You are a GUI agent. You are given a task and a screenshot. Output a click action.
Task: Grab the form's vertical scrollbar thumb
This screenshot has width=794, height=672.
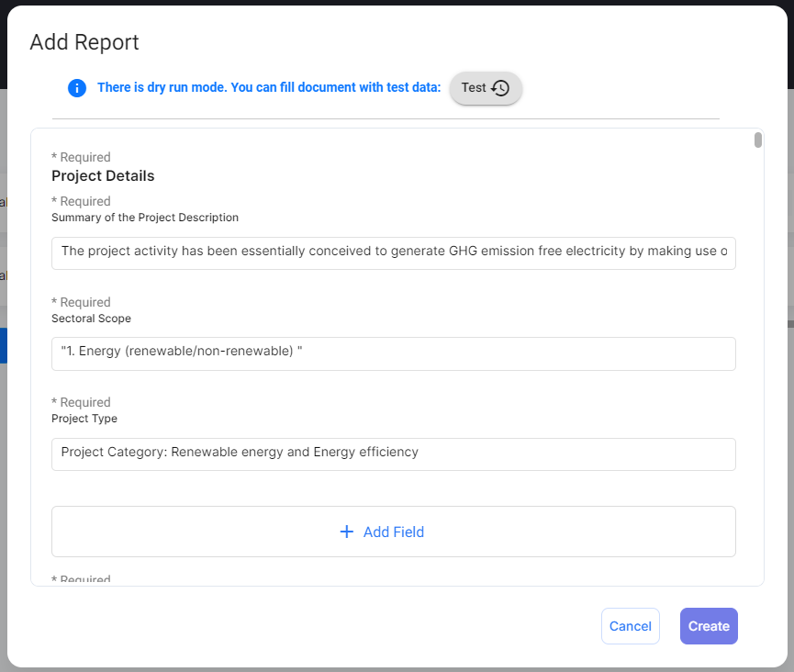[758, 140]
